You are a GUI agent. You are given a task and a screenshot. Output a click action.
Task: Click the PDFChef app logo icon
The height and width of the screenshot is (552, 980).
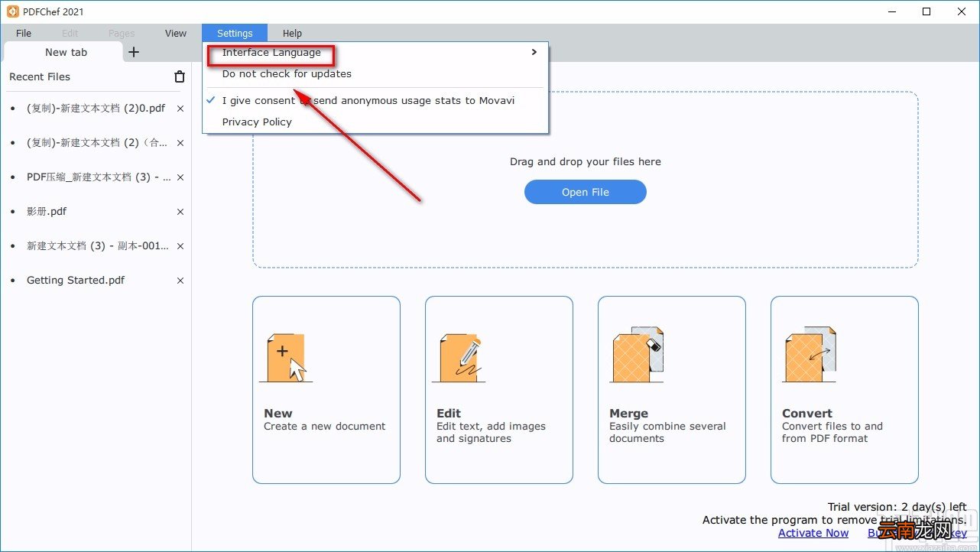pos(12,11)
